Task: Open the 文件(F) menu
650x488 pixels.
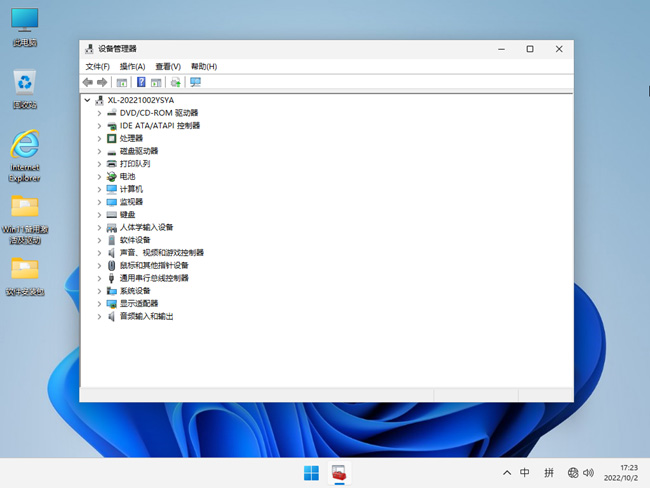Action: 97,66
